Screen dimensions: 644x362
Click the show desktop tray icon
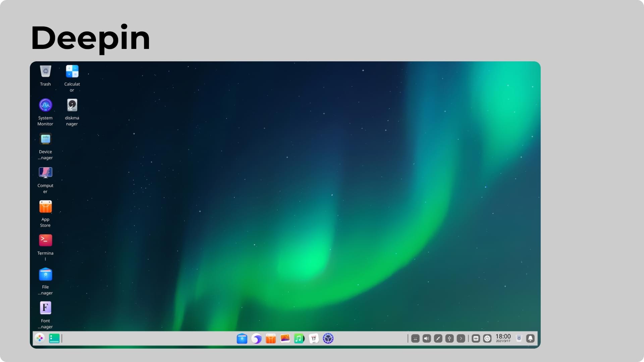pyautogui.click(x=476, y=339)
